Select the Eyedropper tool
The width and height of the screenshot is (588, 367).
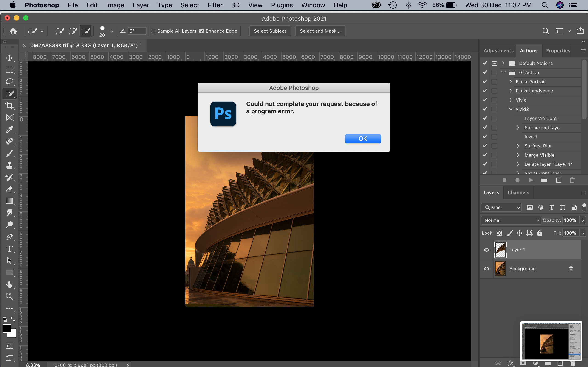click(x=9, y=129)
